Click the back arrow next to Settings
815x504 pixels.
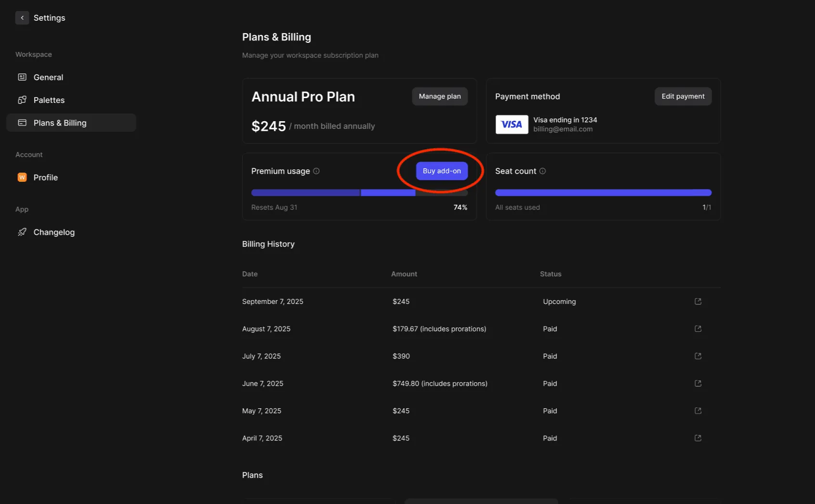tap(22, 18)
